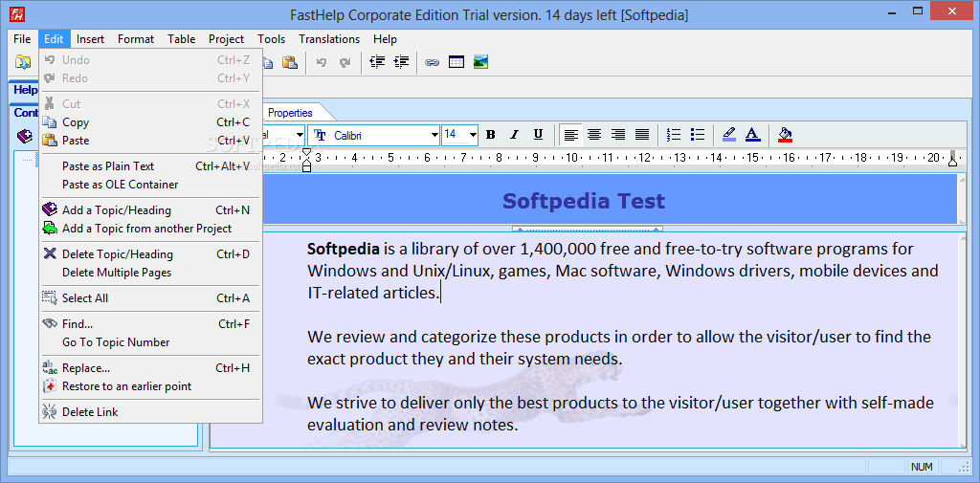980x483 pixels.
Task: Open the Insert menu
Action: pyautogui.click(x=91, y=39)
